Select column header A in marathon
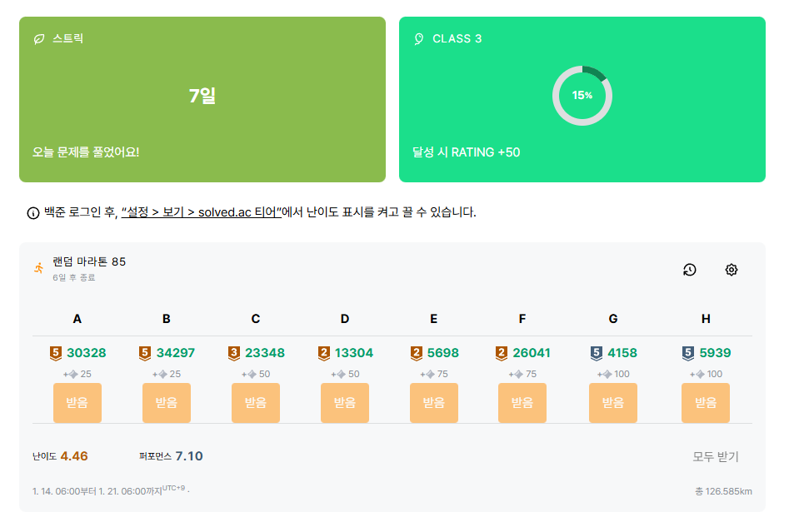This screenshot has height=532, width=799. pos(77,319)
